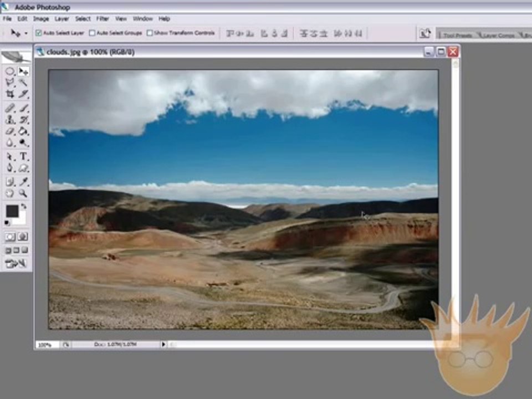The width and height of the screenshot is (532, 399).
Task: Choose Full Screen With Menu Bar mode
Action: point(16,250)
